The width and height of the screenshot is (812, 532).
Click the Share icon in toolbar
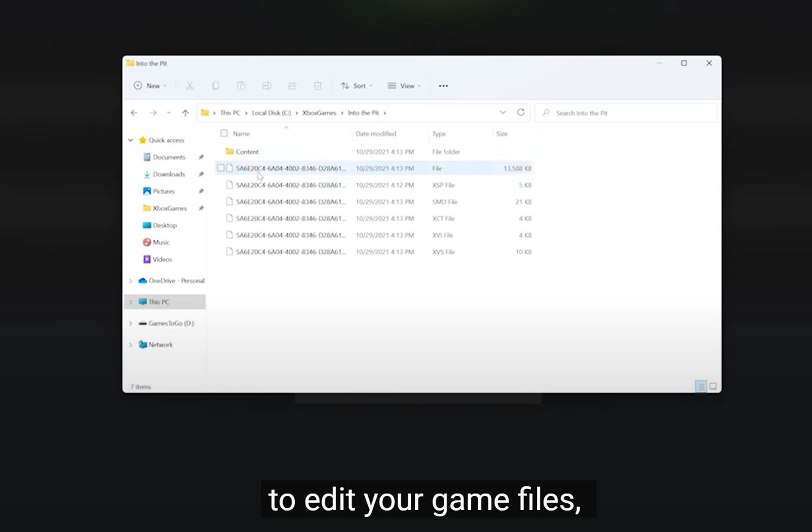pyautogui.click(x=292, y=86)
